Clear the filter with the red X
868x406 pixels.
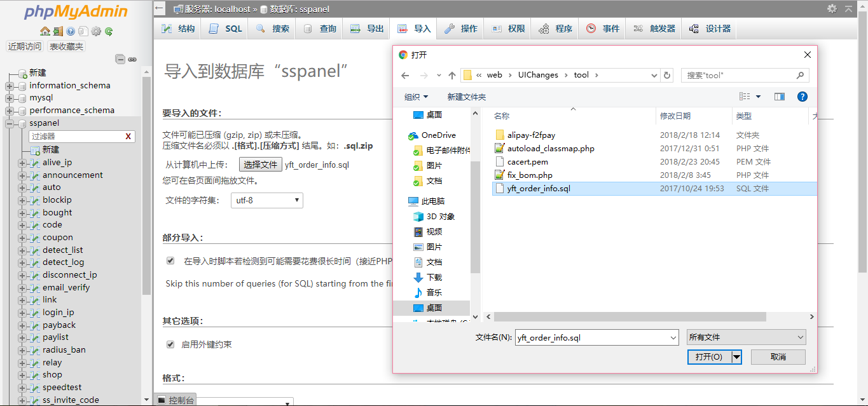click(x=128, y=137)
